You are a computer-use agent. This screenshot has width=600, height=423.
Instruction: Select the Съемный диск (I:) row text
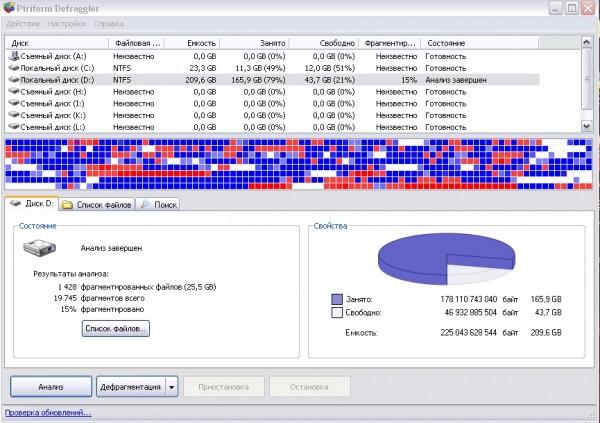click(52, 104)
